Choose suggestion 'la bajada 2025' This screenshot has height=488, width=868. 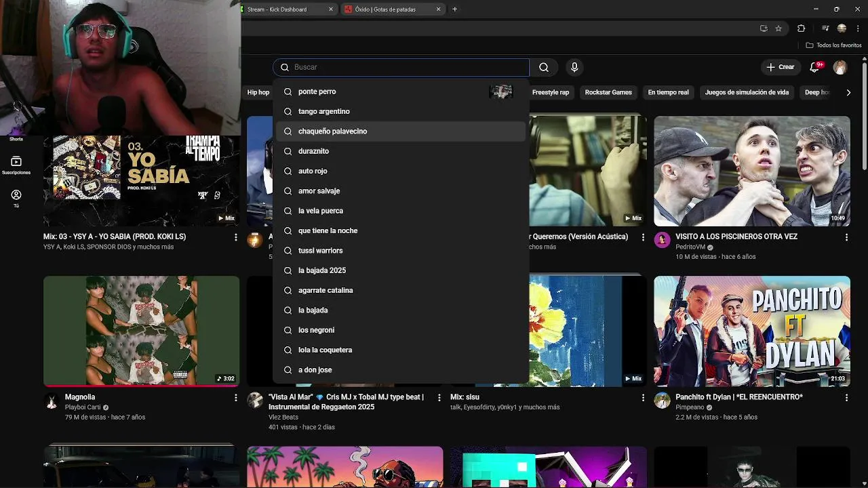click(x=401, y=270)
